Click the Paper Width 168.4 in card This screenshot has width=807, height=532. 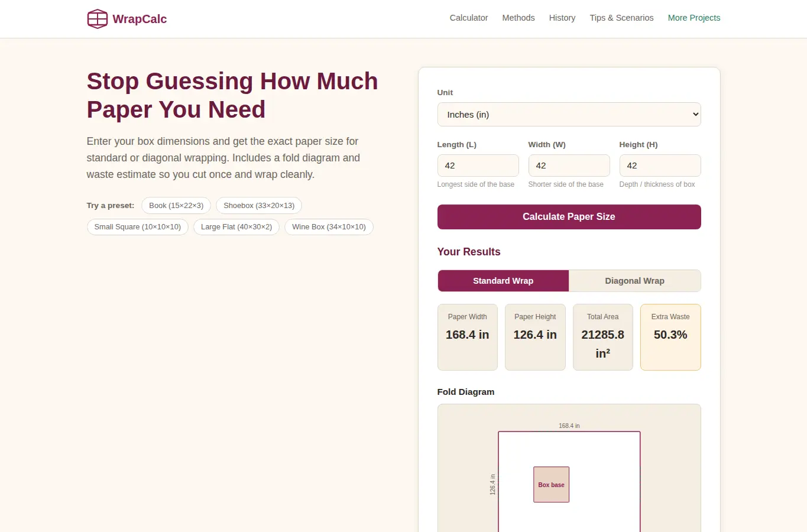[468, 337]
